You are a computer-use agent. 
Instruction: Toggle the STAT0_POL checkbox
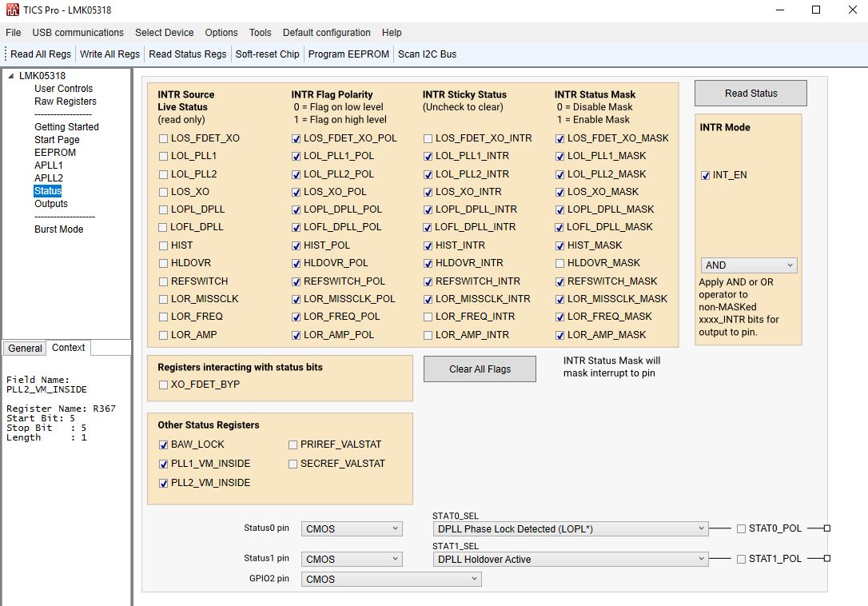click(742, 528)
